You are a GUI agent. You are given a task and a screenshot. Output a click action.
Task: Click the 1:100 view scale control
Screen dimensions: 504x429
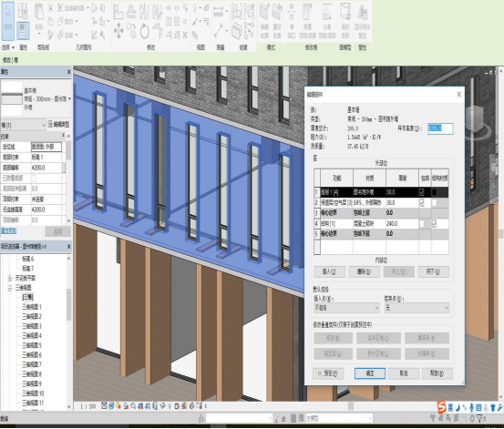87,406
